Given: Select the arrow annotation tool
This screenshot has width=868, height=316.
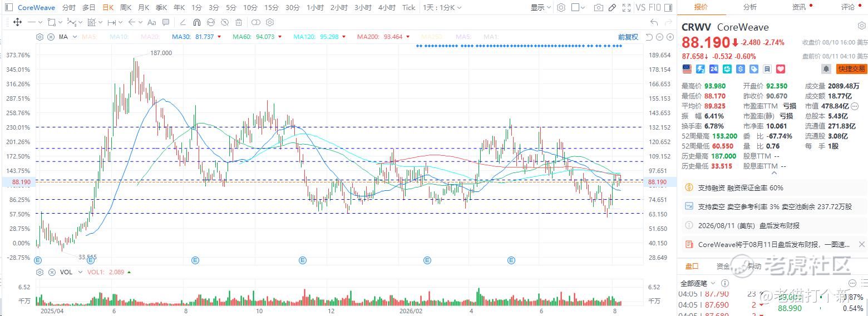Looking at the screenshot, I should (x=131, y=22).
